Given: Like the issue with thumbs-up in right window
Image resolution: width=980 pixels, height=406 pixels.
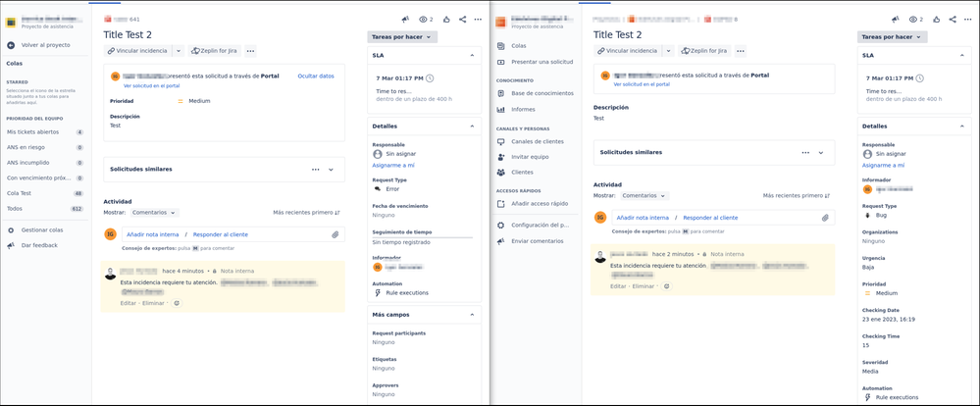Looking at the screenshot, I should click(x=936, y=20).
